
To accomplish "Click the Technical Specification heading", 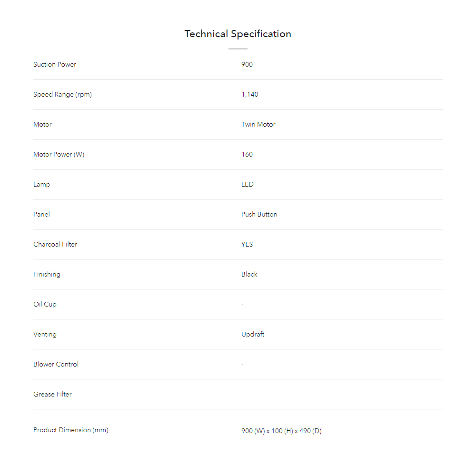I will coord(238,34).
